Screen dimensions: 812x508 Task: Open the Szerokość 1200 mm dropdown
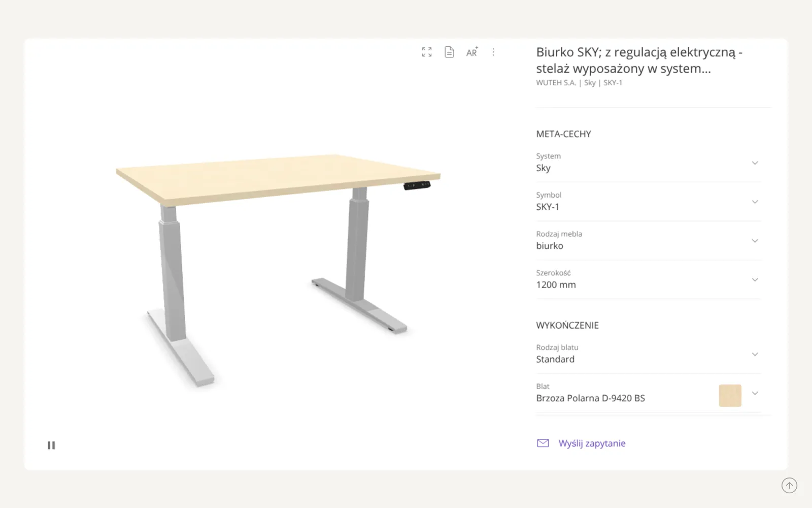(649, 279)
